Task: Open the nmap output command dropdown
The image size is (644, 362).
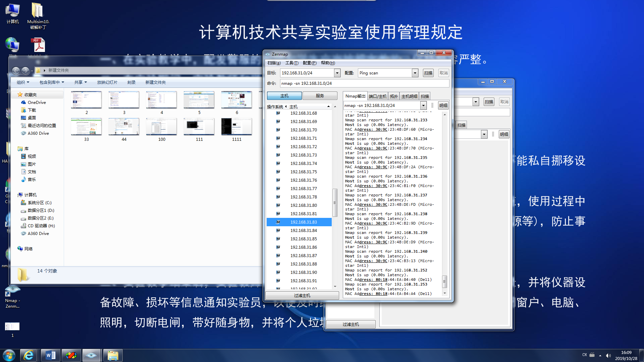Action: point(423,106)
